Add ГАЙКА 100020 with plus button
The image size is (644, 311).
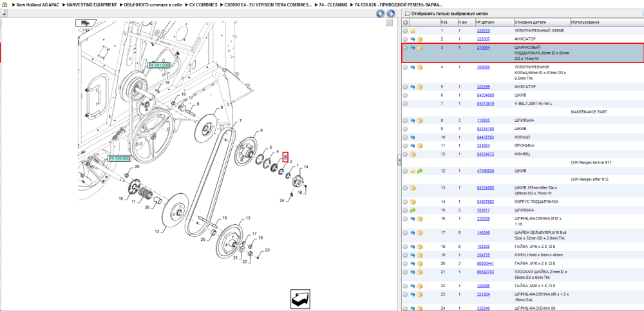[405, 247]
